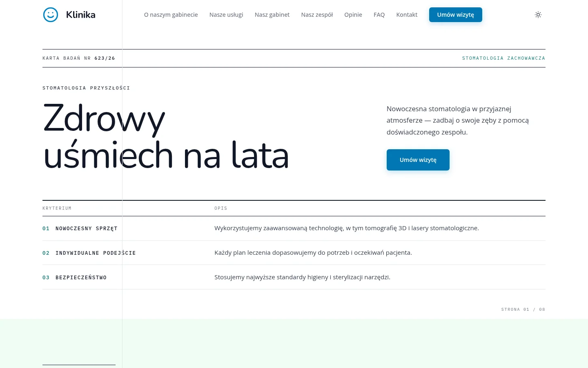Open the Klinika home link text
588x368 pixels.
[81, 15]
